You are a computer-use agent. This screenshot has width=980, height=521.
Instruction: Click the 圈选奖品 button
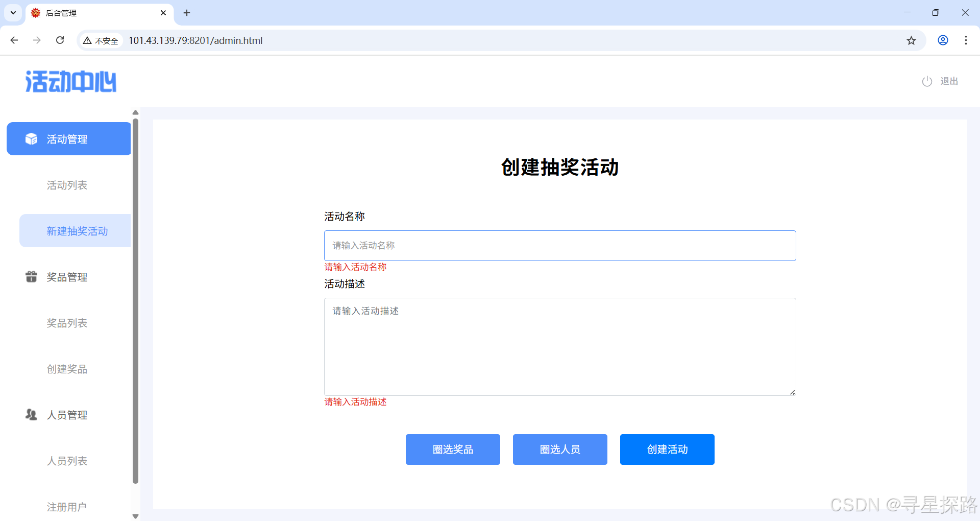453,449
